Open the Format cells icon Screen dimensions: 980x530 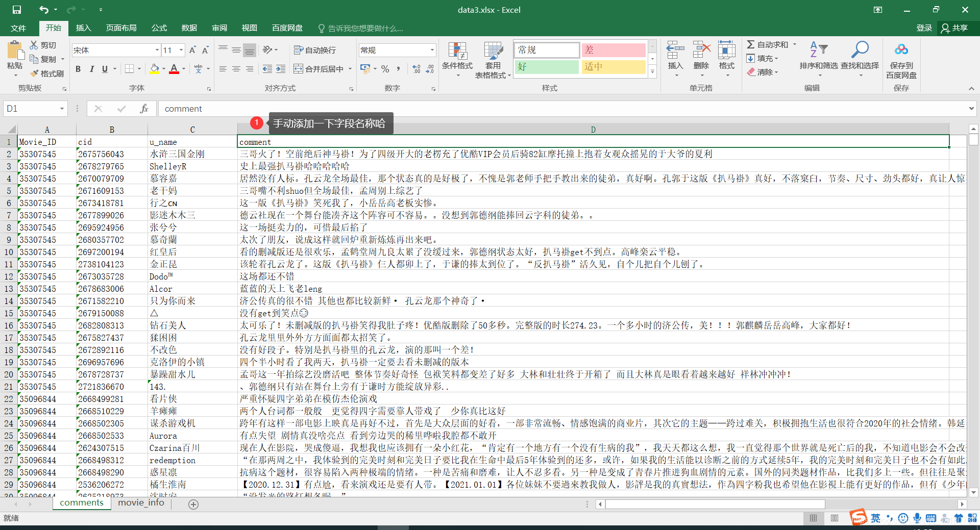click(x=726, y=51)
